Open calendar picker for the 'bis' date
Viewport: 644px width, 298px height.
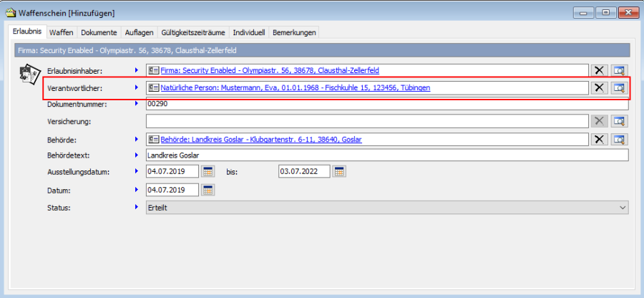[x=339, y=172]
